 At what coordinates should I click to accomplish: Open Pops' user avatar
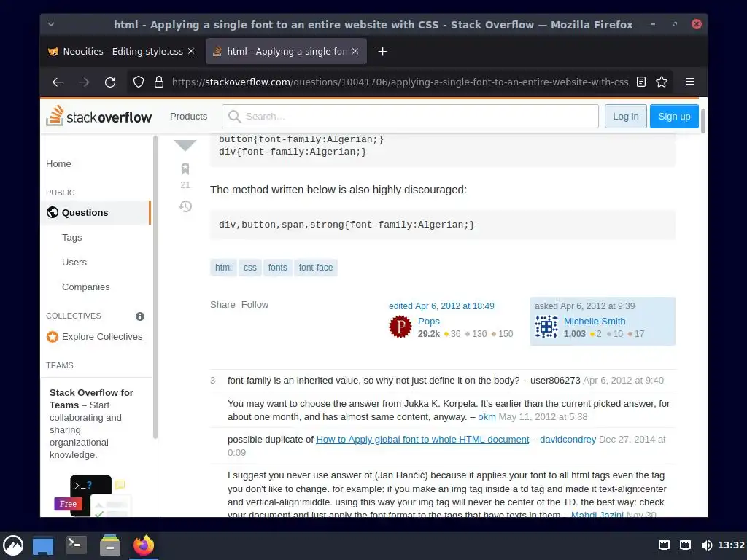point(400,327)
